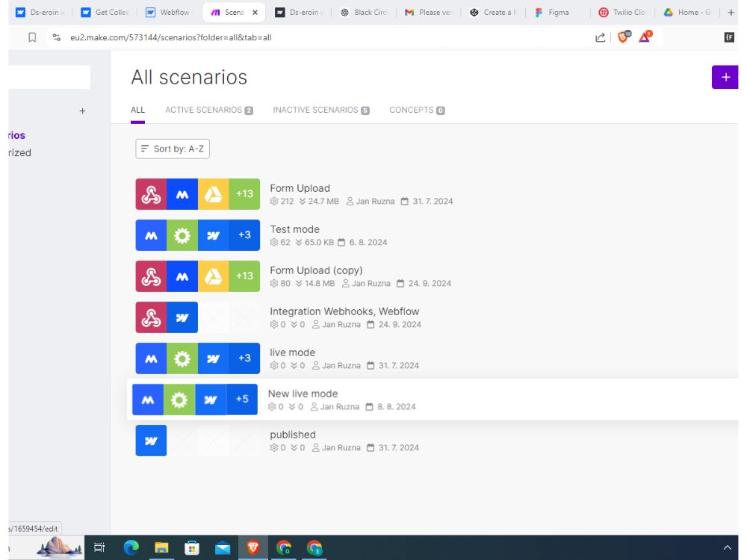Viewport: 747px width, 560px height.
Task: Open File Explorer from the taskbar
Action: [161, 547]
